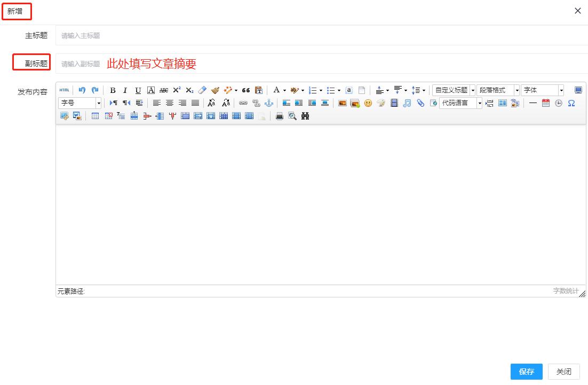588x385 pixels.
Task: Switch the editor to fullscreen mode
Action: [578, 90]
